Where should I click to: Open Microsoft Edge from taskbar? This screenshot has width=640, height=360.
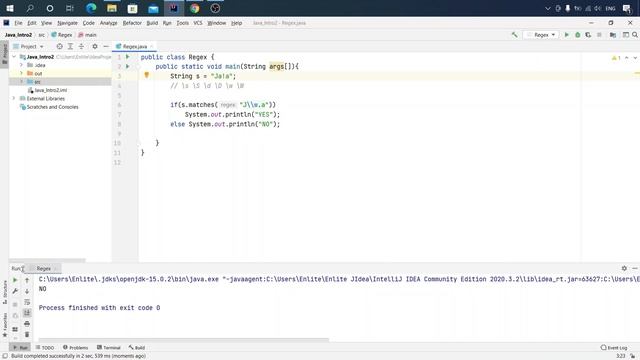tap(91, 8)
